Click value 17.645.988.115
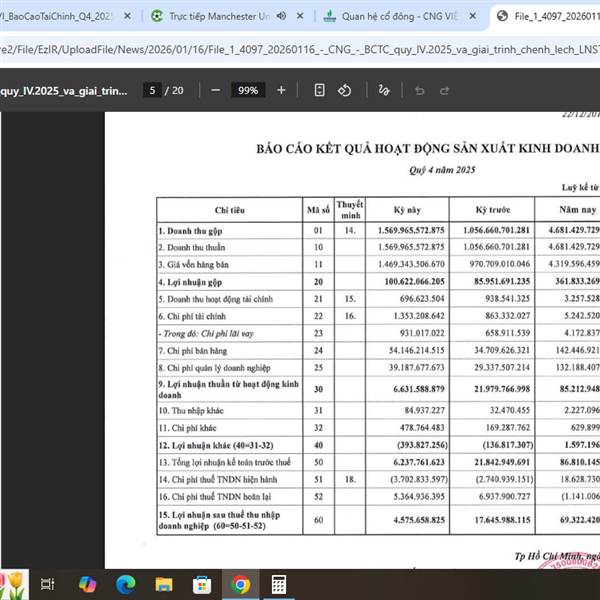 [502, 520]
